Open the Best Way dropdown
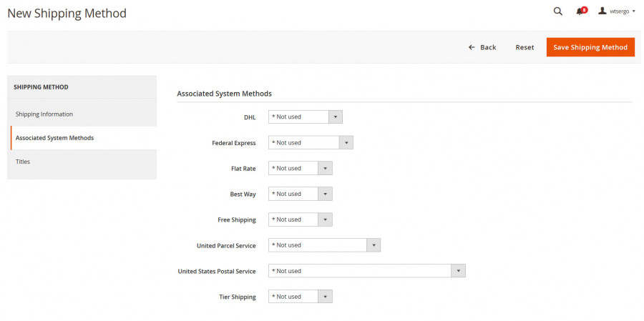Image resolution: width=644 pixels, height=321 pixels. click(x=301, y=194)
